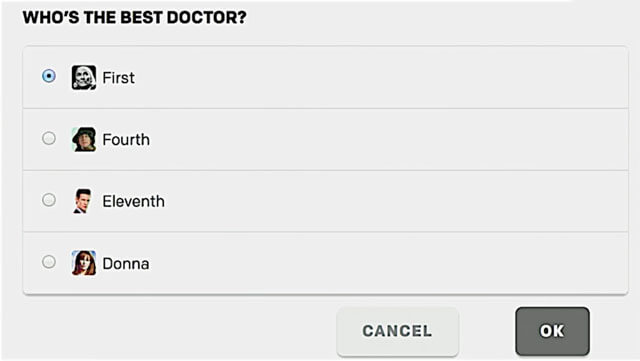Dismiss the dialog with Cancel
Viewport: 640px width, 361px height.
tap(398, 331)
